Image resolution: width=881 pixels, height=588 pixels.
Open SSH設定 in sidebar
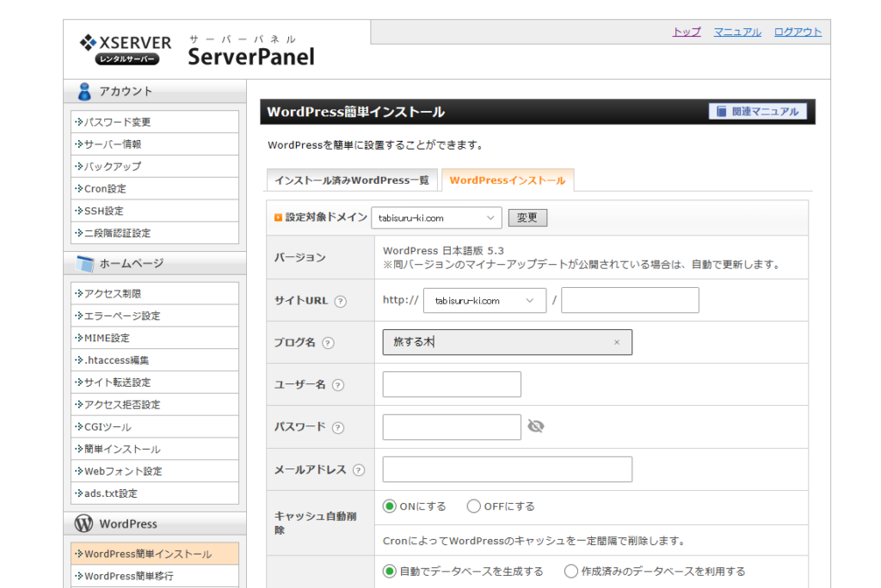[155, 211]
